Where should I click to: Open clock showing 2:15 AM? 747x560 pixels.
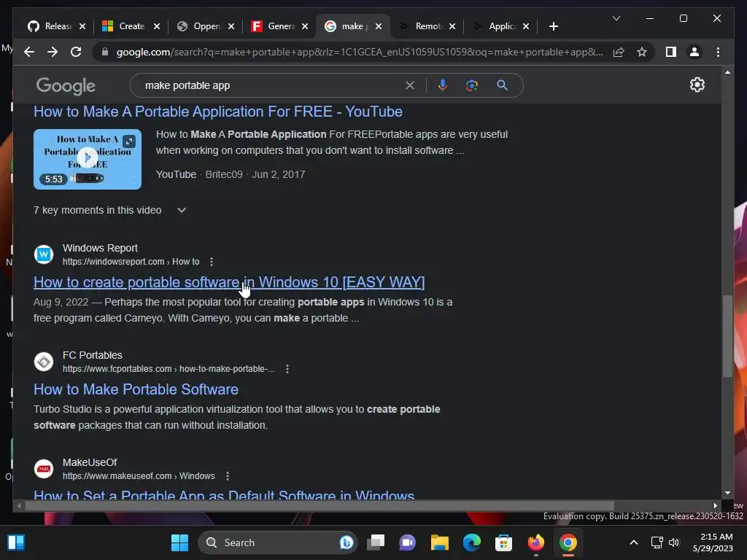click(x=713, y=542)
